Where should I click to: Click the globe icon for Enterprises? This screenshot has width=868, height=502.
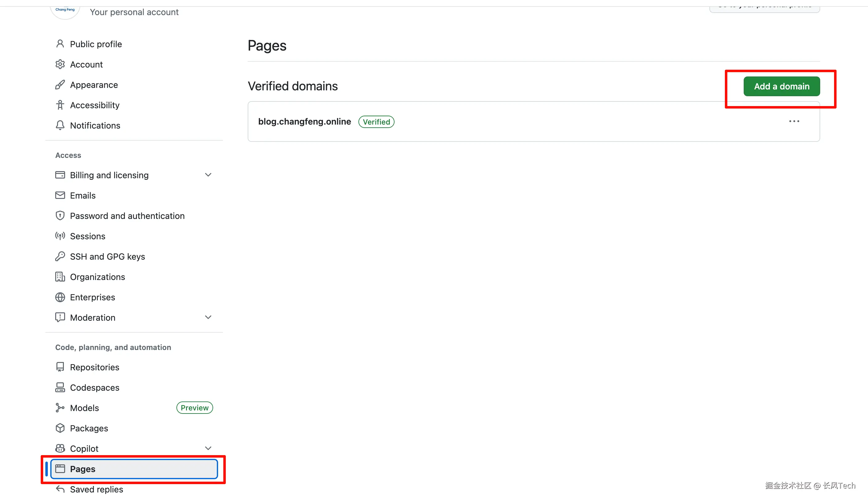point(60,297)
